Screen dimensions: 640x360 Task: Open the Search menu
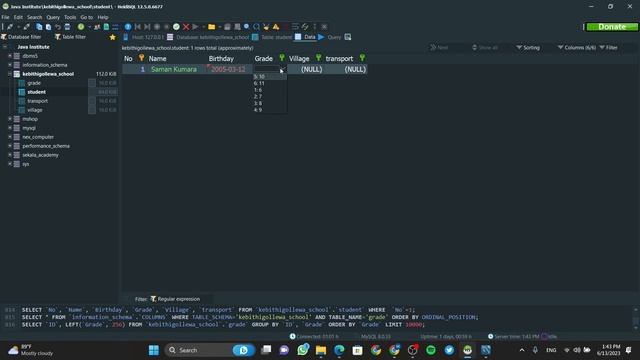(x=35, y=17)
